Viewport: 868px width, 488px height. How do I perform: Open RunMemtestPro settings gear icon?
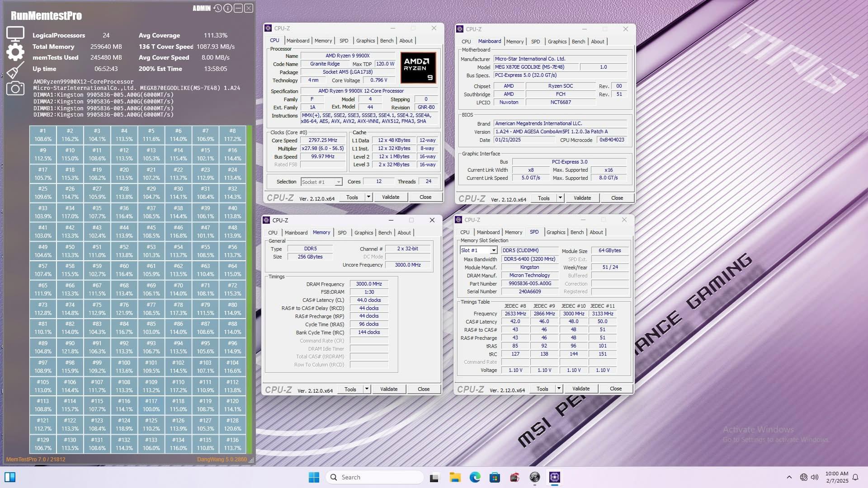tap(15, 52)
